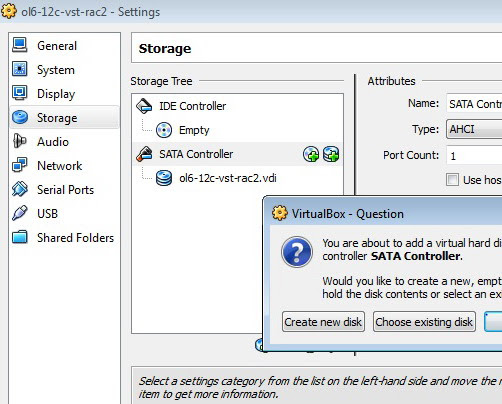Open the System settings category
502x404 pixels.
click(x=64, y=70)
